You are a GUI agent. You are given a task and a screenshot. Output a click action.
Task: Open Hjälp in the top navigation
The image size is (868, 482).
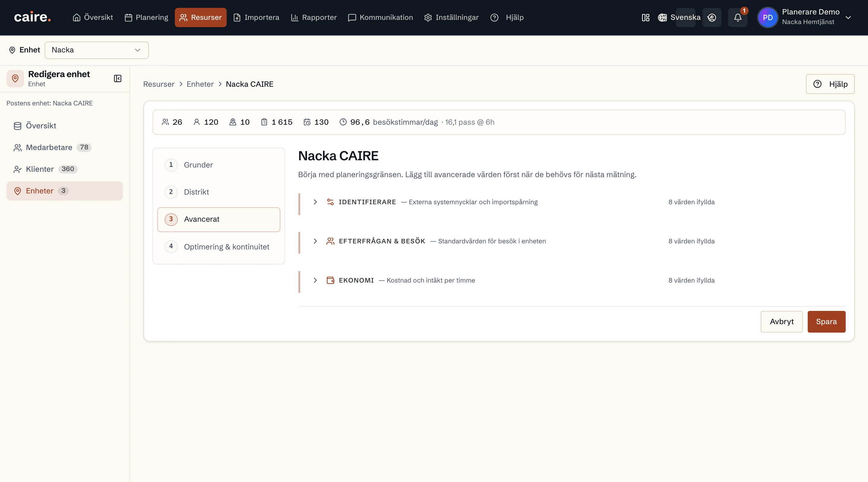[507, 17]
